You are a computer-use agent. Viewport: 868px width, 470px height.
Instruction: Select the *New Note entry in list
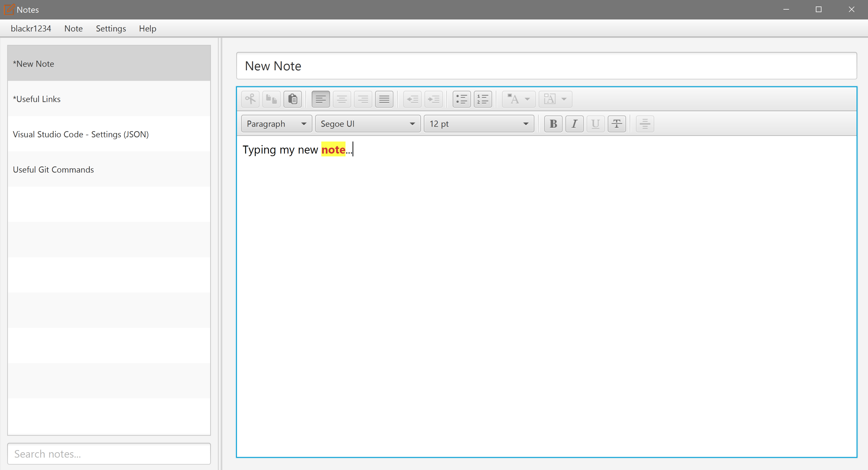(109, 64)
